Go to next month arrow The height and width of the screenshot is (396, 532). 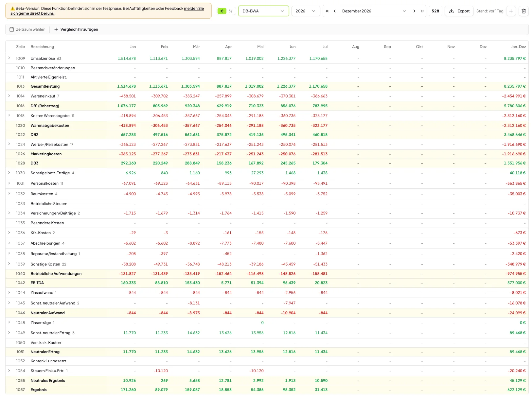(414, 11)
